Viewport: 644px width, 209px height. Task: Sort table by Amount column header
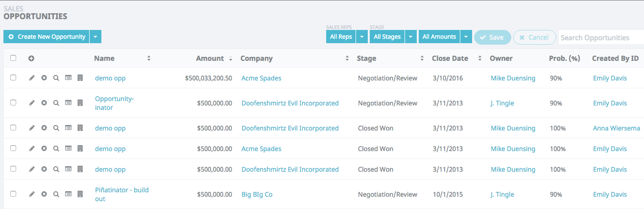pyautogui.click(x=210, y=58)
